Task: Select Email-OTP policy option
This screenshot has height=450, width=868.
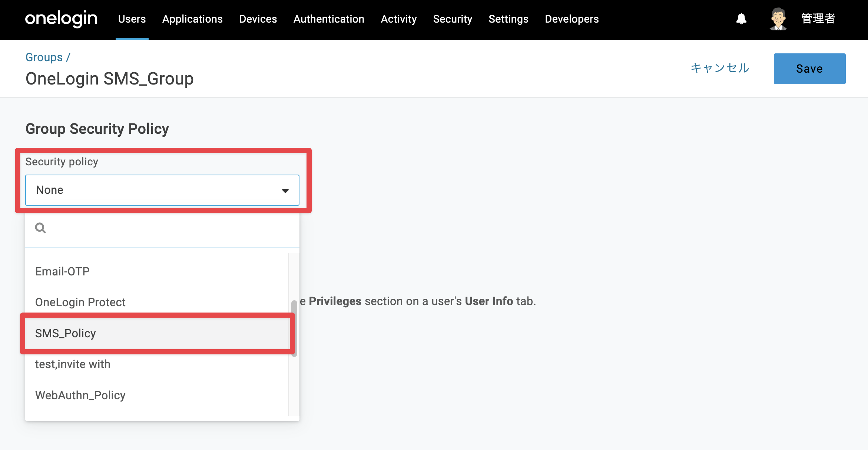Action: (x=157, y=271)
